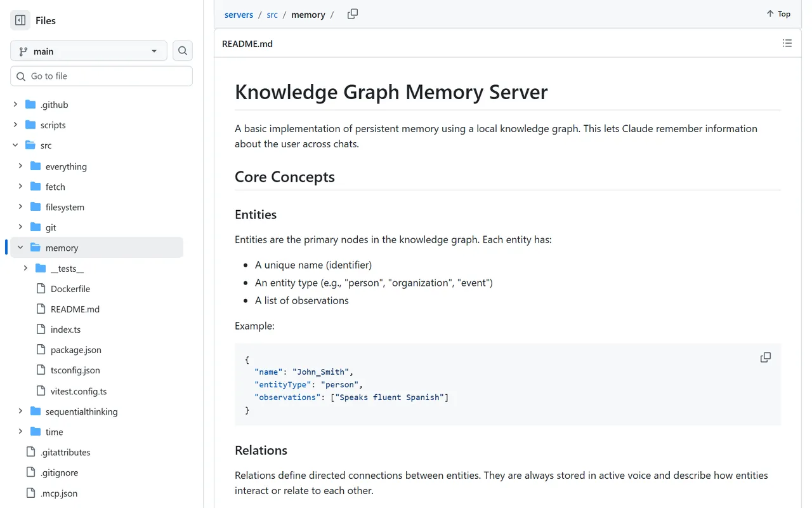Click the vitest.config.ts file icon
The image size is (812, 508).
coord(41,391)
